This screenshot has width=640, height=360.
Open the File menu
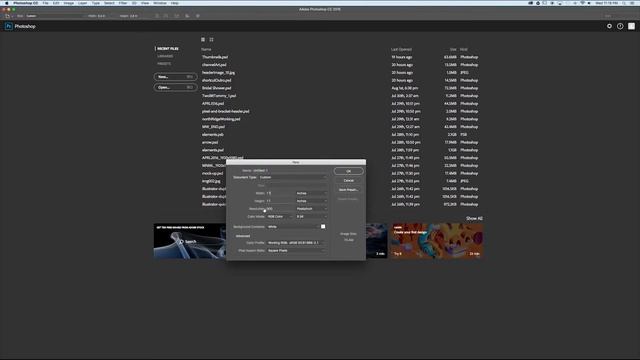(x=45, y=3)
